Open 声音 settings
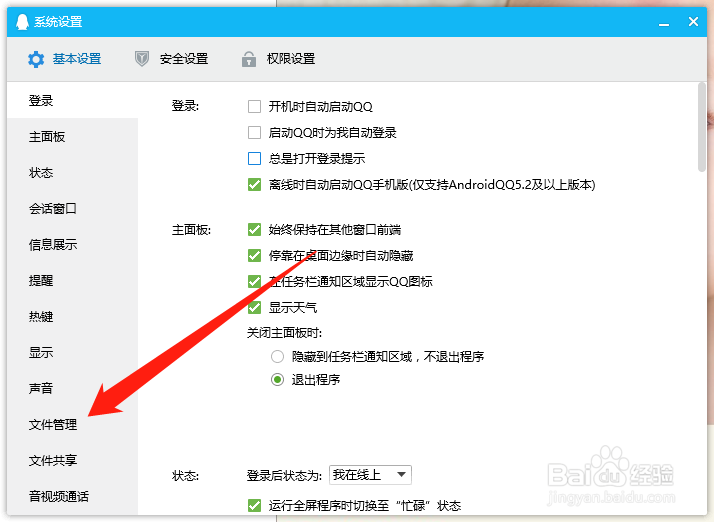The width and height of the screenshot is (714, 522). (x=72, y=389)
